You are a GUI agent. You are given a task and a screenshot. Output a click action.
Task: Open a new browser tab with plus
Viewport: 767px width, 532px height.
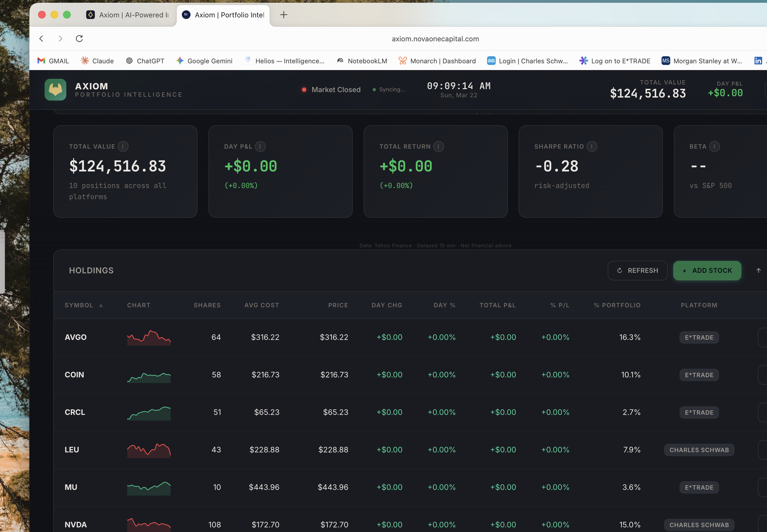(x=283, y=15)
